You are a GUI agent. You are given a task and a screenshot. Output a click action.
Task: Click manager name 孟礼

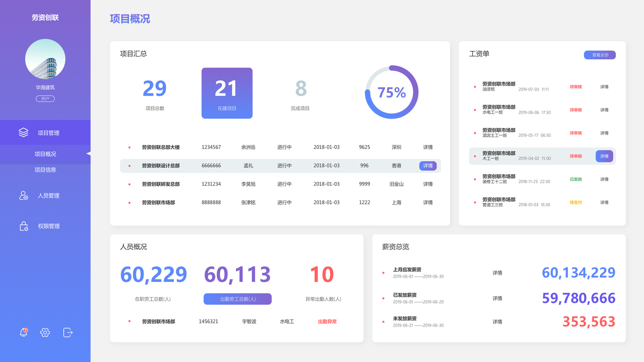(x=248, y=166)
